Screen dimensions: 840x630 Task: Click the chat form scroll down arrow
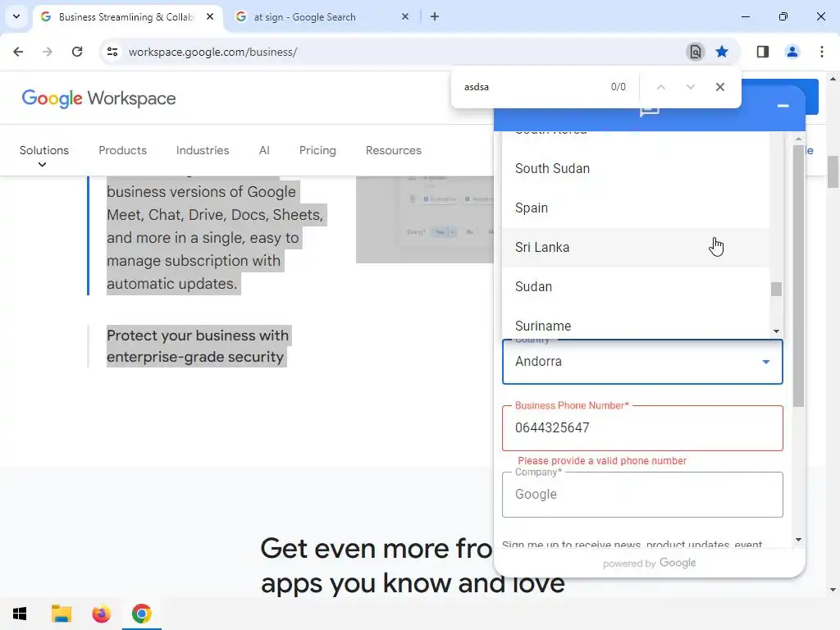tap(798, 540)
